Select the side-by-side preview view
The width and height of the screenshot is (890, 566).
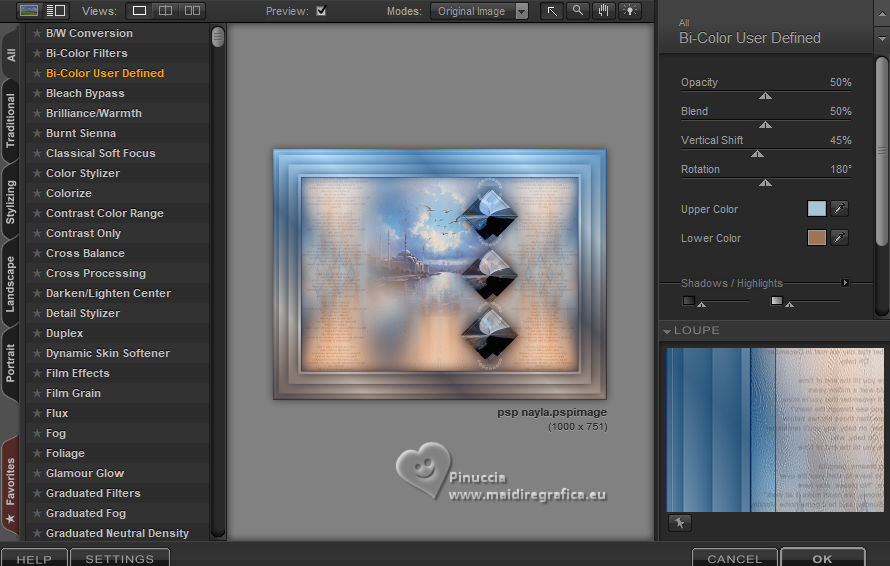(x=192, y=11)
